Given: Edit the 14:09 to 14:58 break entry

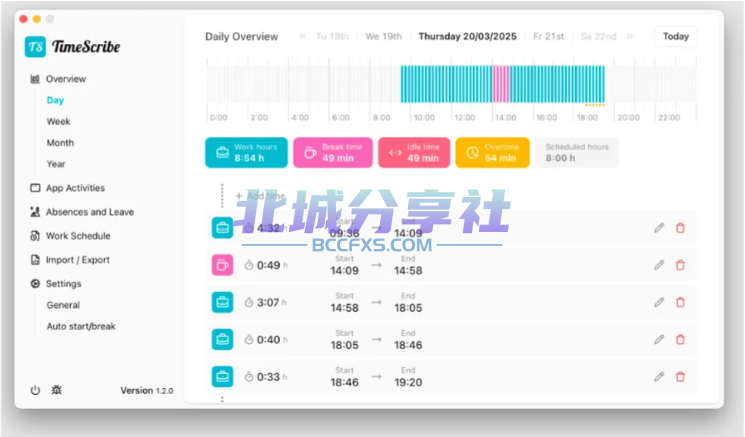Looking at the screenshot, I should (659, 265).
